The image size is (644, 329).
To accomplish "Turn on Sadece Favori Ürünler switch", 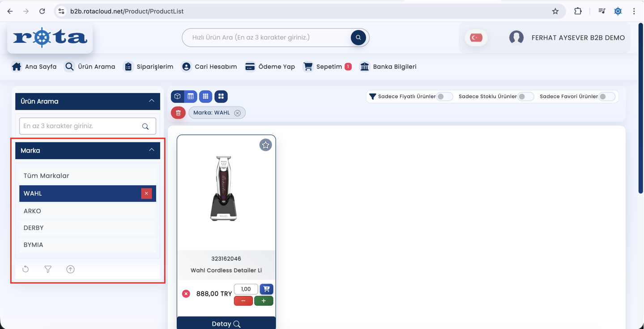I will [606, 97].
